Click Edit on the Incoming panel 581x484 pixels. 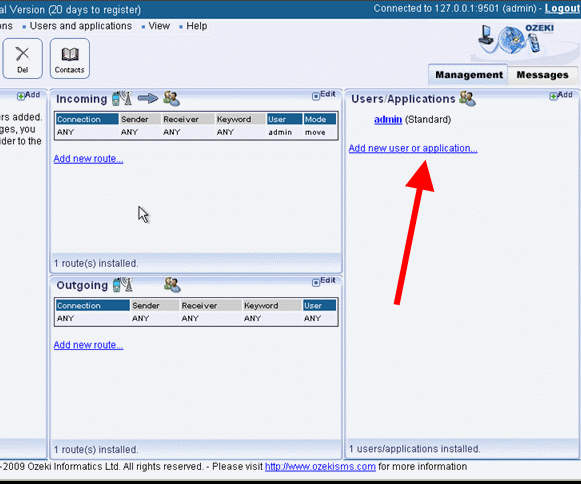(x=324, y=95)
